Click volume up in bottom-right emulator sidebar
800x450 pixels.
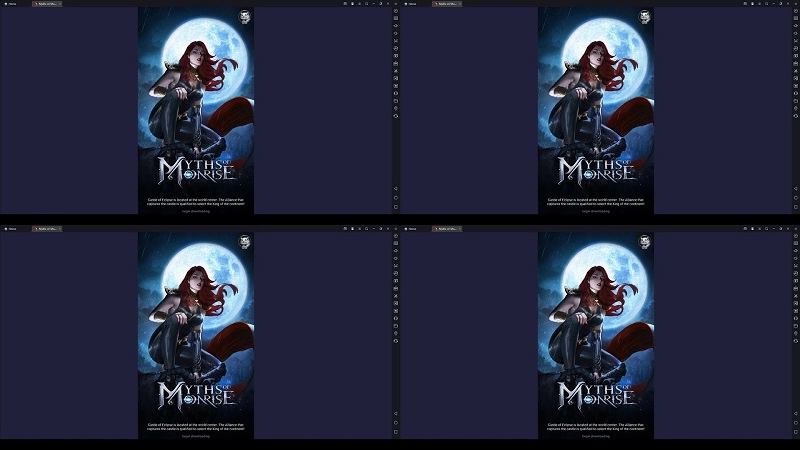pos(796,251)
